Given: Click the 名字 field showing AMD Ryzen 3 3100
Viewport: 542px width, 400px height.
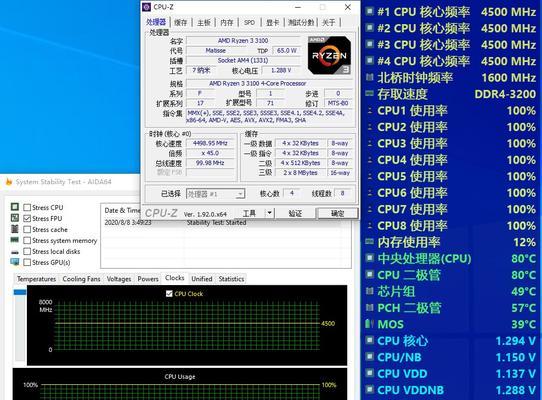Looking at the screenshot, I should 243,40.
